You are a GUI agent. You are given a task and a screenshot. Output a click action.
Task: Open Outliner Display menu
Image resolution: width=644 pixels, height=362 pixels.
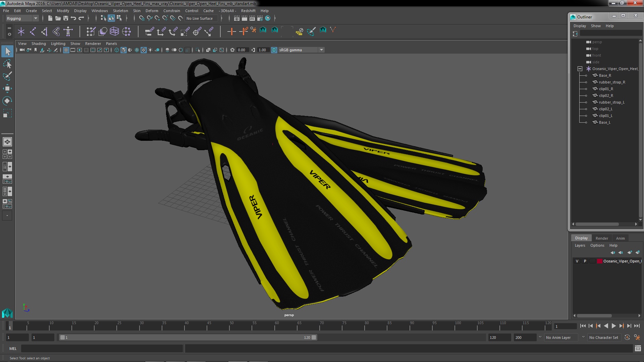[x=580, y=26]
